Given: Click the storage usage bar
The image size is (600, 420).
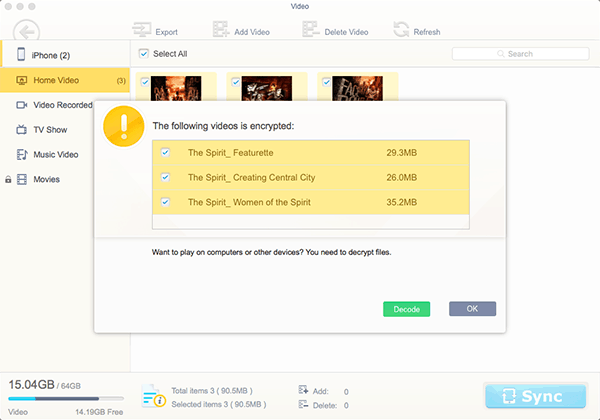Looking at the screenshot, I should coord(66,399).
